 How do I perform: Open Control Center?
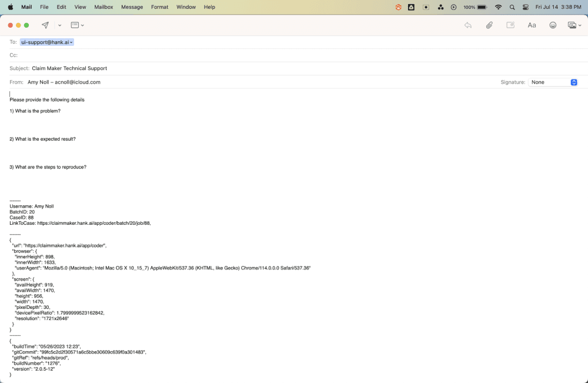526,6
